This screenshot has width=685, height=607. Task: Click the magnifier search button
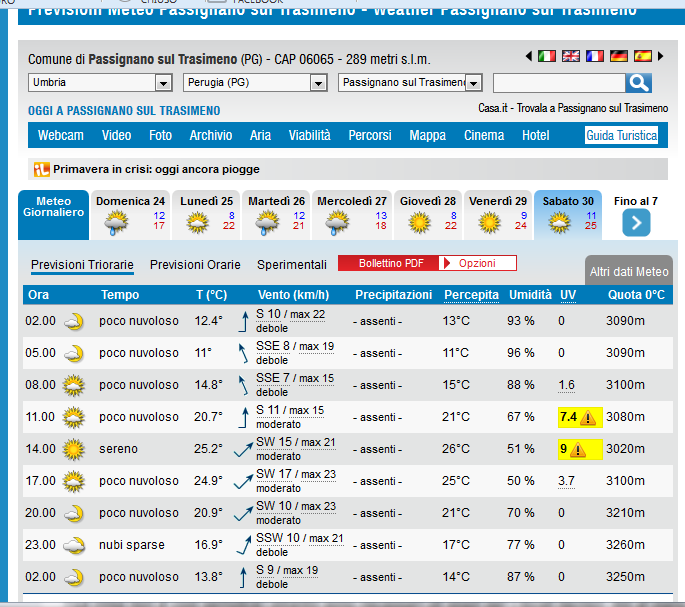[x=638, y=83]
